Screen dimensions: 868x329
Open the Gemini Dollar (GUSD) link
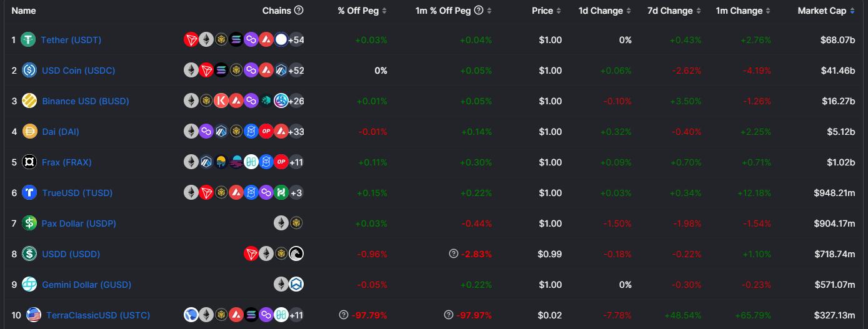(86, 285)
